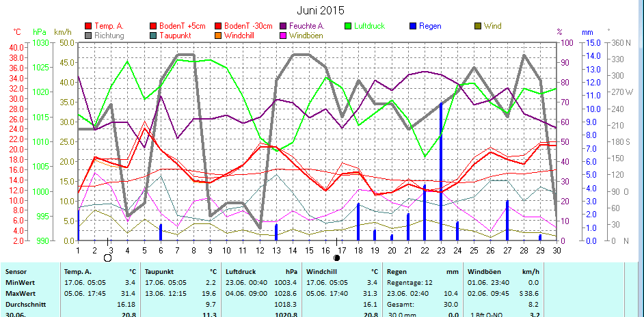This screenshot has height=317, width=644.
Task: Click the Regen table column header
Action: tap(397, 272)
